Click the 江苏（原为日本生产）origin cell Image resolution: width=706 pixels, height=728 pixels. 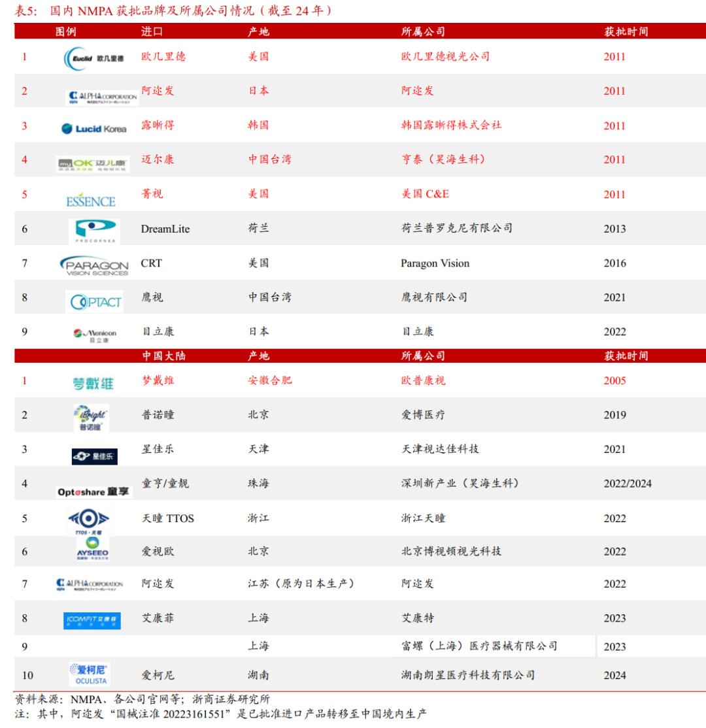(x=301, y=584)
